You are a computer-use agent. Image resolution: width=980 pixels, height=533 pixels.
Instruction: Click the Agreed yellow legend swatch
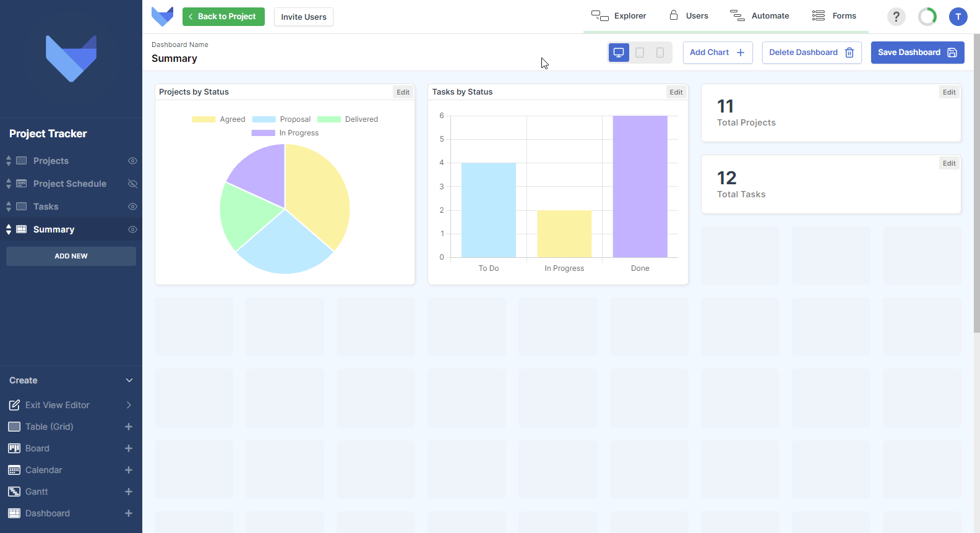(x=204, y=119)
